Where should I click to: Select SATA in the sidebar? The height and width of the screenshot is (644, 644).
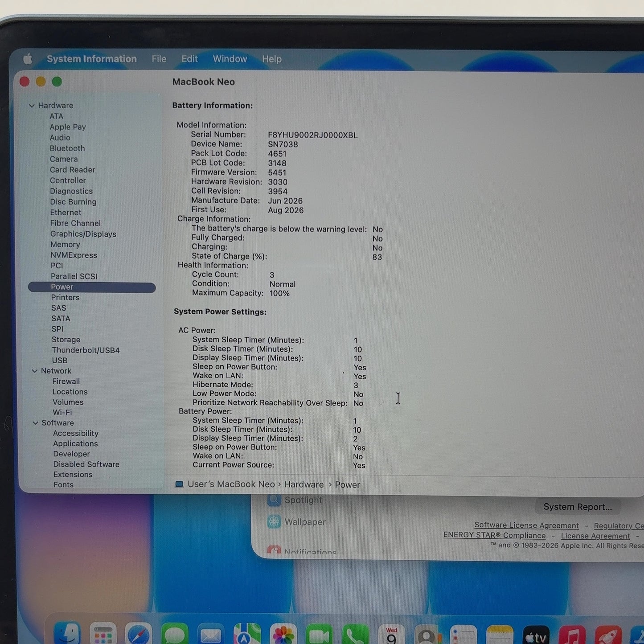tap(61, 319)
